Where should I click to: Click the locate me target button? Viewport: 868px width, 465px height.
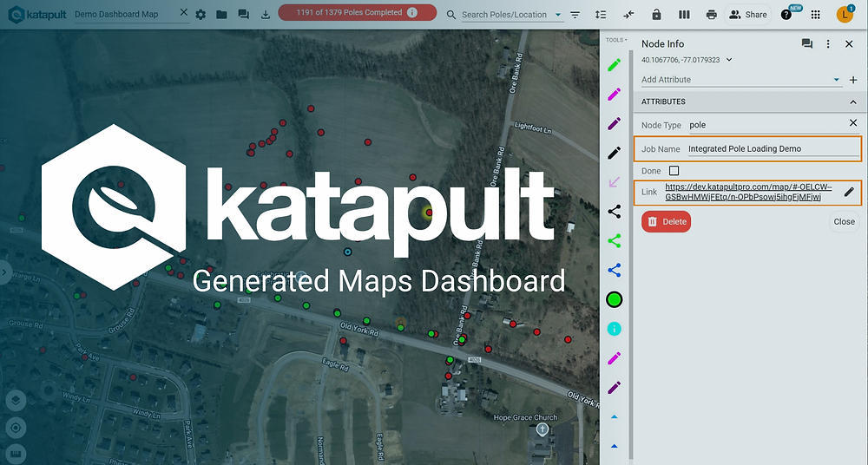click(x=16, y=428)
